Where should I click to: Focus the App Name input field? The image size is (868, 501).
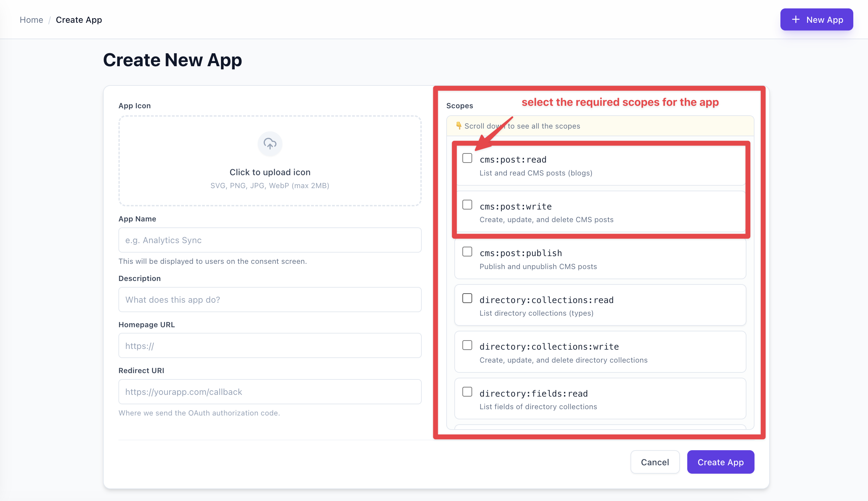coord(270,240)
